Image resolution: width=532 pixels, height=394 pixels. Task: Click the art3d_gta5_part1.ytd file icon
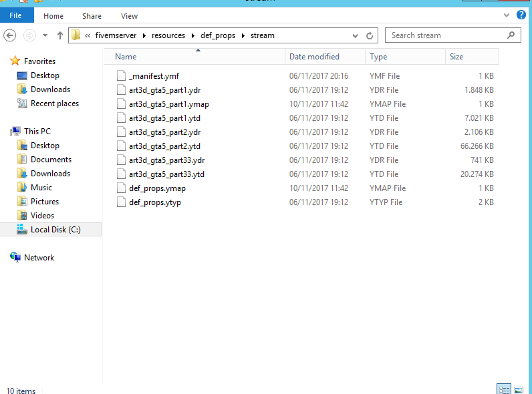click(121, 118)
